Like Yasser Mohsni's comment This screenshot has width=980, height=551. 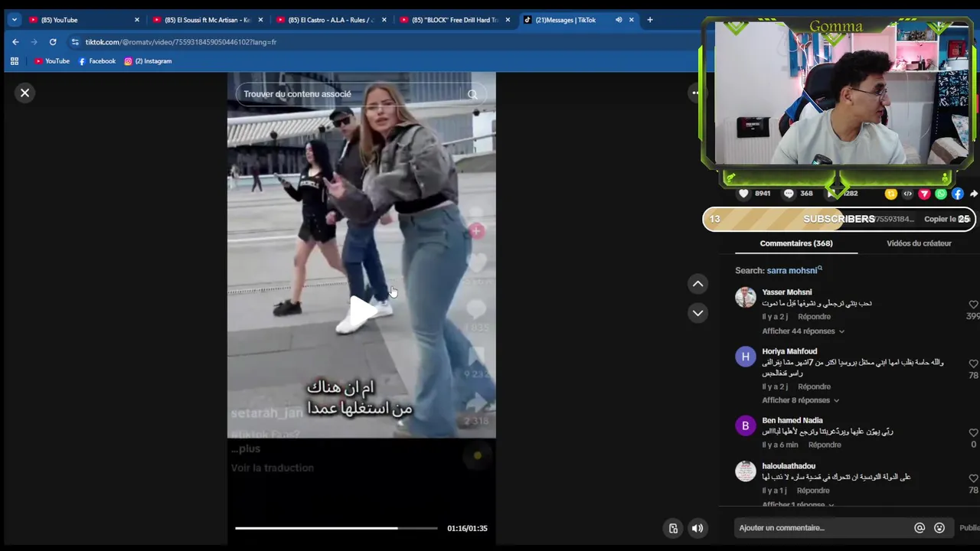coord(973,305)
